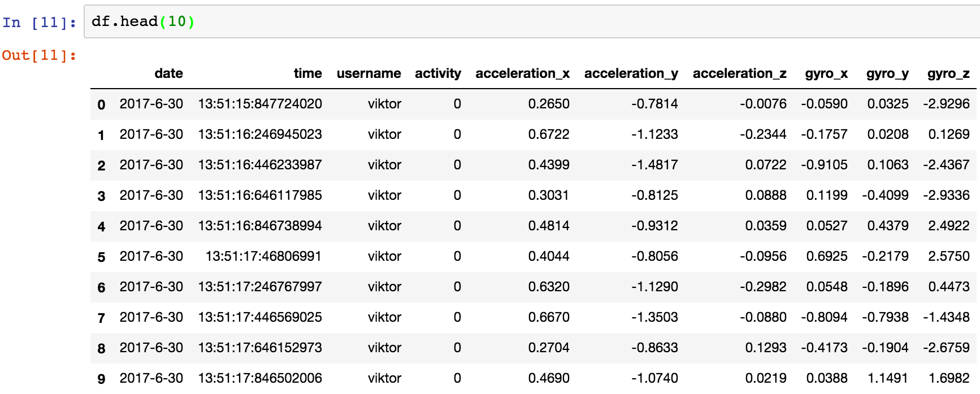Image resolution: width=980 pixels, height=394 pixels.
Task: Click the acceleration_x column header
Action: (x=522, y=73)
